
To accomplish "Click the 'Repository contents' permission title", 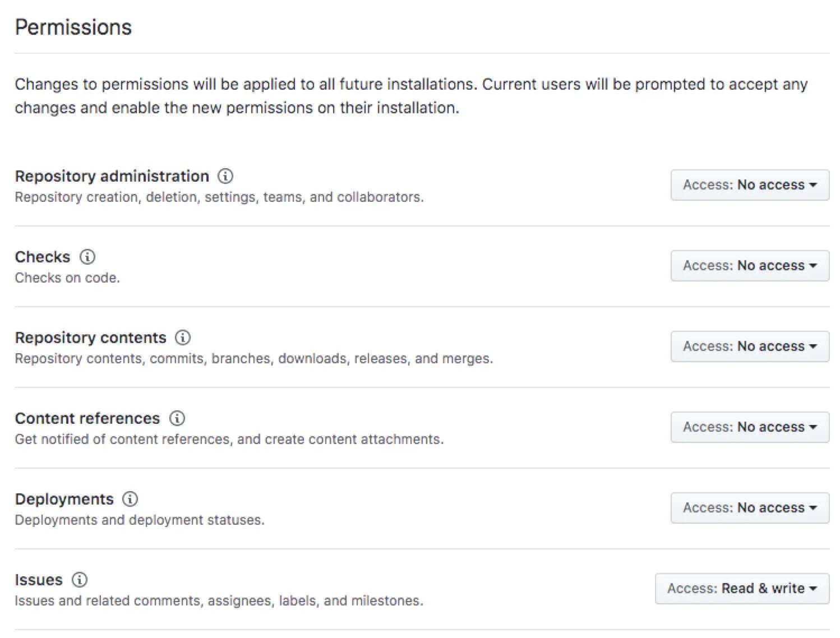I will 90,338.
